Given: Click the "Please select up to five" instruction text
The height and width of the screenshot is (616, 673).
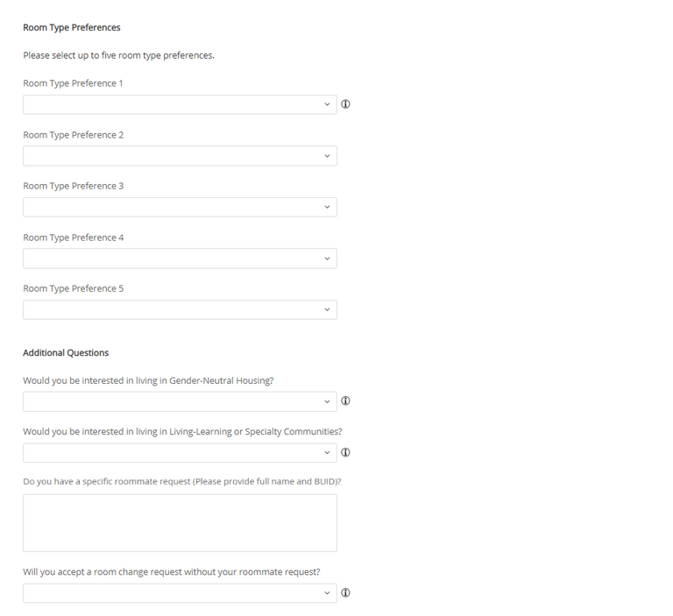Looking at the screenshot, I should point(118,55).
